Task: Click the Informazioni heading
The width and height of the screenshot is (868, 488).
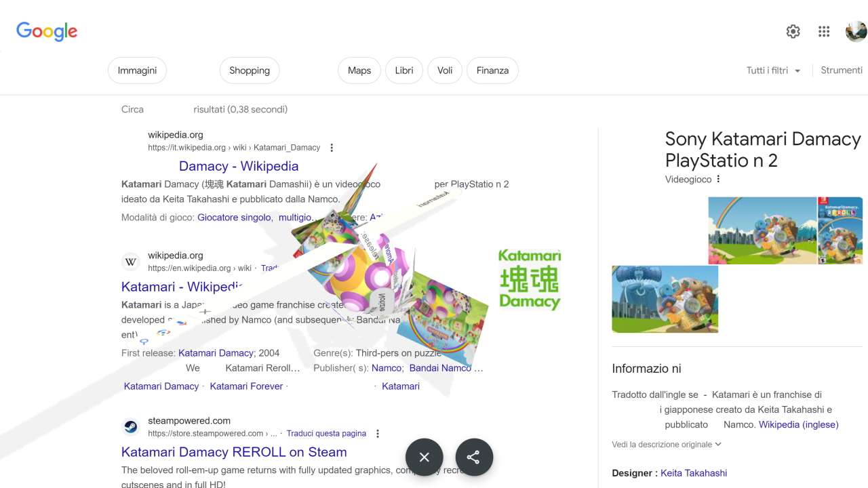Action: point(646,369)
